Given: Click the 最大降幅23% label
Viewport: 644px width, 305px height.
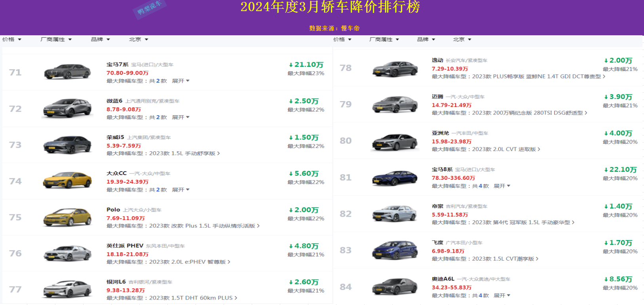Looking at the screenshot, I should point(306,73).
